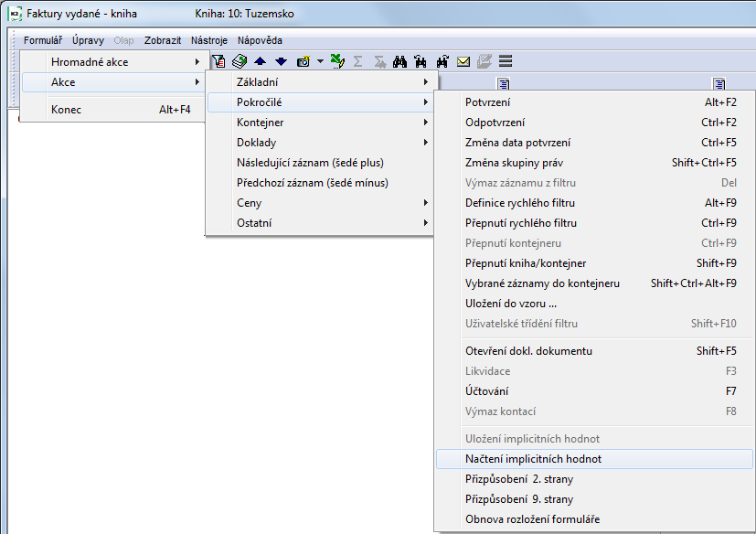Choose Přizpůsobení 2. strany
Image resolution: width=756 pixels, height=534 pixels.
(x=594, y=479)
